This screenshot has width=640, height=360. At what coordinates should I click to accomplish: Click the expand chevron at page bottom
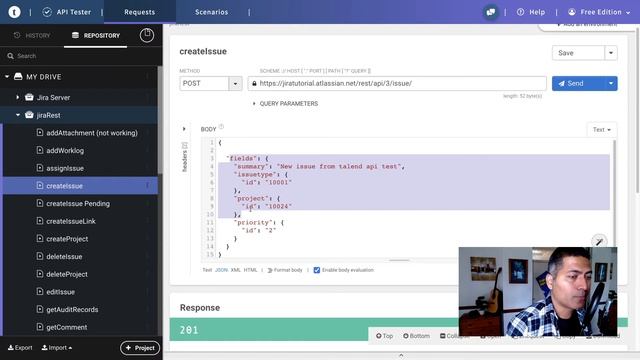point(401,356)
